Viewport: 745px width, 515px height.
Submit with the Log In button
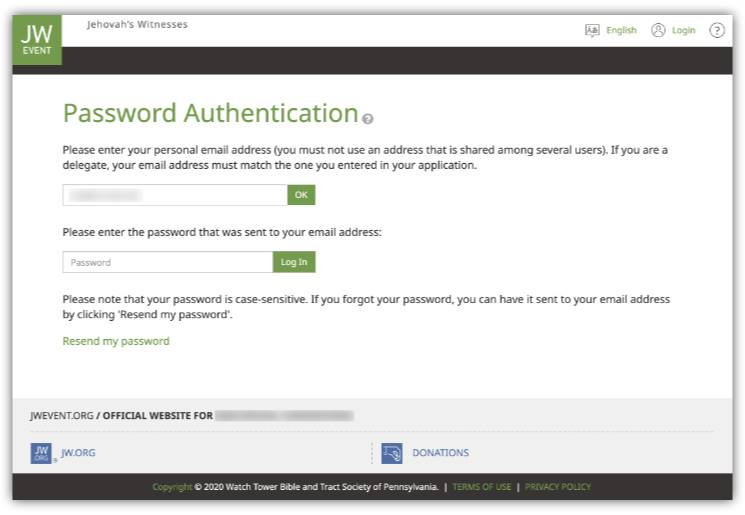294,262
